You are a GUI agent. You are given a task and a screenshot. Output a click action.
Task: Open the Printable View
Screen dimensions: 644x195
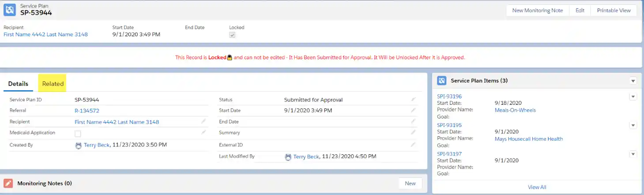614,11
